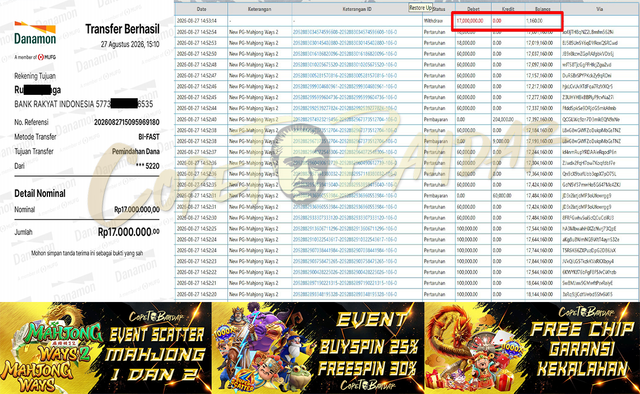Click the Keterangan column header

(259, 9)
